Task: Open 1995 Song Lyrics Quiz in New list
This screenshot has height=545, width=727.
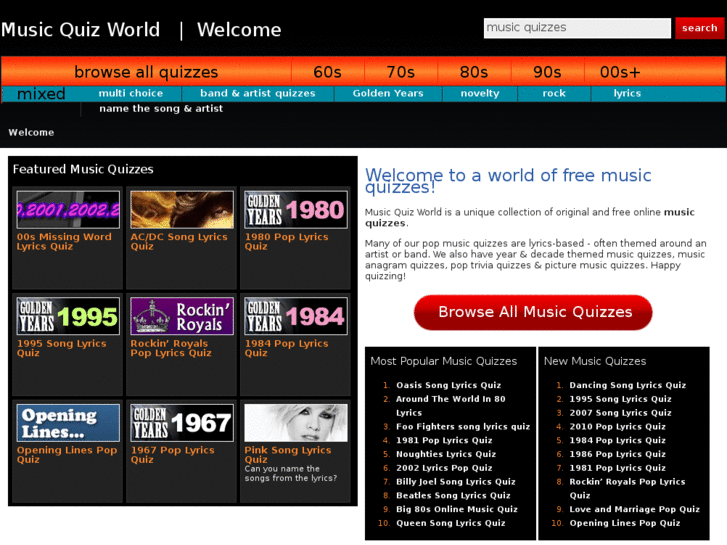Action: (620, 399)
